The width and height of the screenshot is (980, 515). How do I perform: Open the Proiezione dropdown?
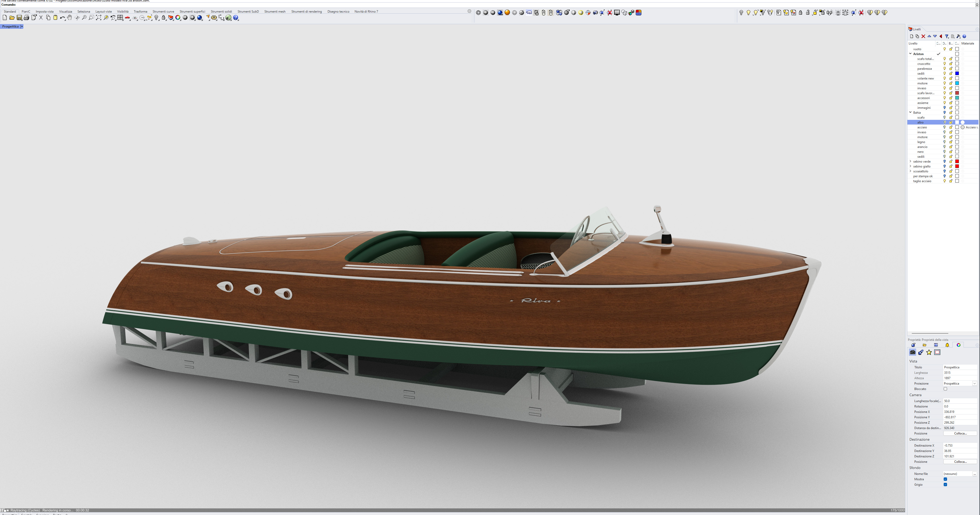click(974, 384)
